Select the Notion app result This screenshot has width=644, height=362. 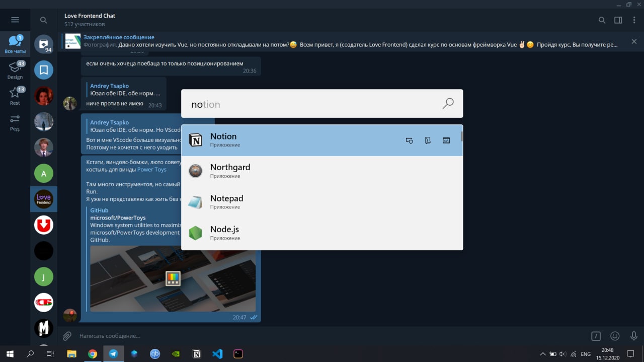pos(322,140)
